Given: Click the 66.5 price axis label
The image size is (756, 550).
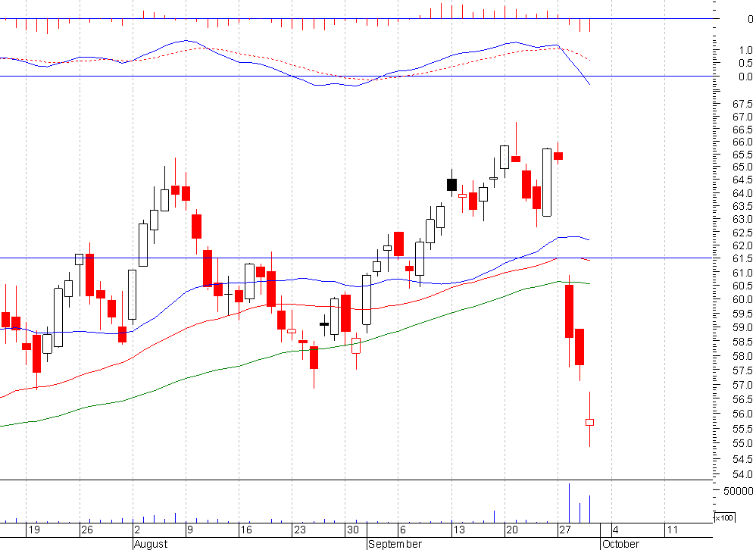Looking at the screenshot, I should coord(742,130).
